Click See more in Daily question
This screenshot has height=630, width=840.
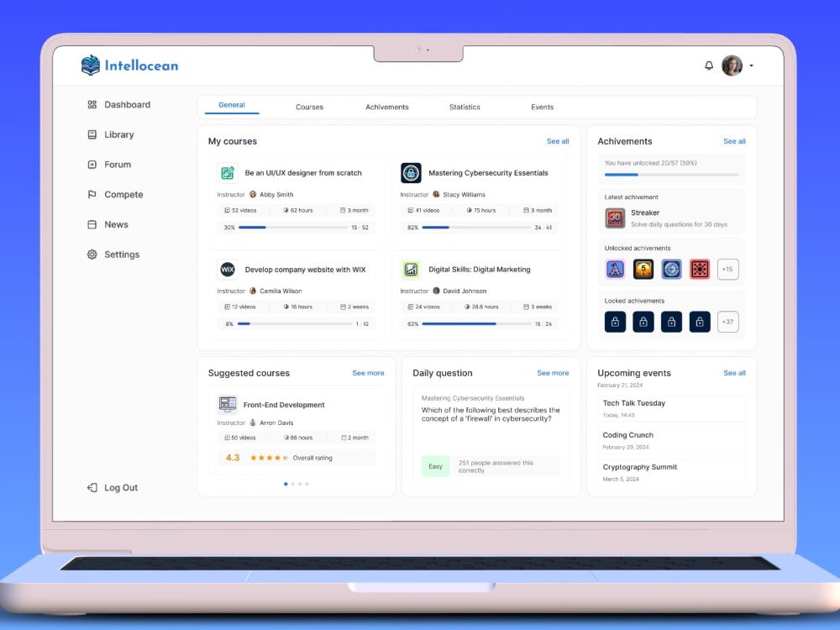coord(553,373)
